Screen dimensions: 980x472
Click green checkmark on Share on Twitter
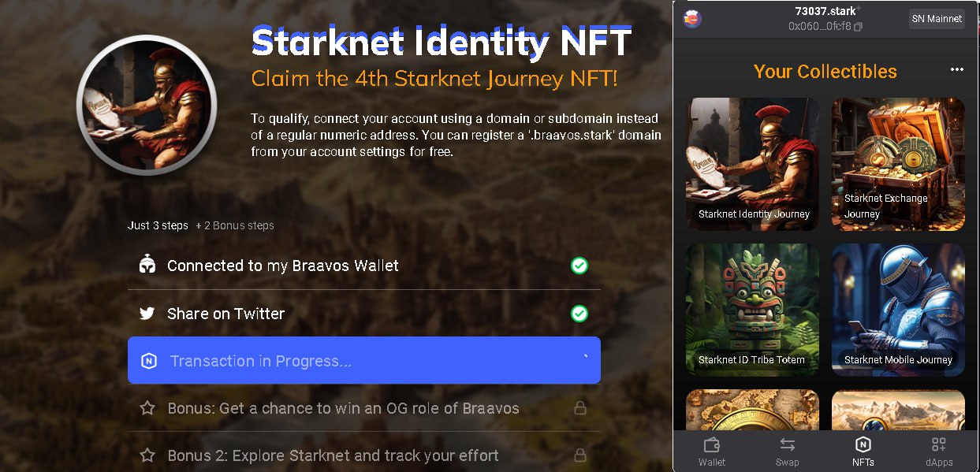pos(579,314)
